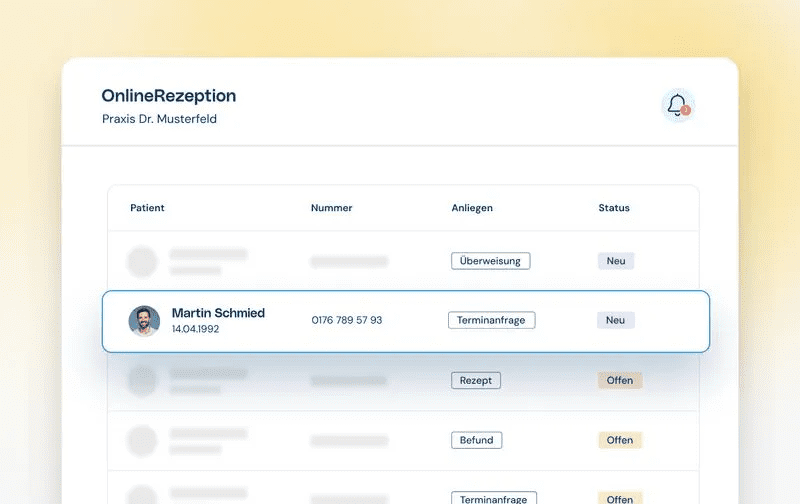Image resolution: width=800 pixels, height=504 pixels.
Task: Click Martin Schmied's profile photo
Action: [144, 321]
